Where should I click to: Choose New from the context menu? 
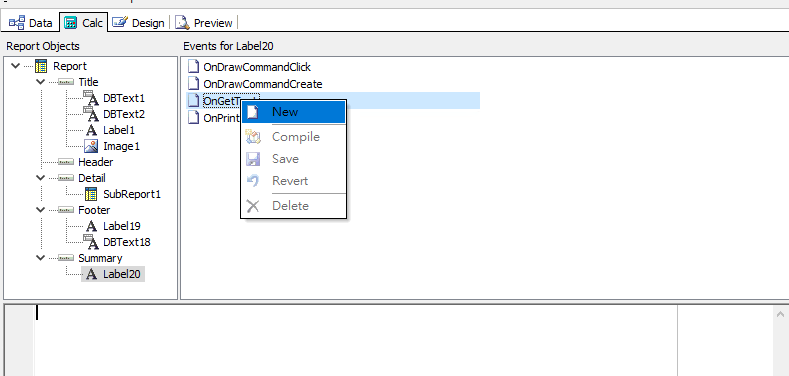coord(293,112)
